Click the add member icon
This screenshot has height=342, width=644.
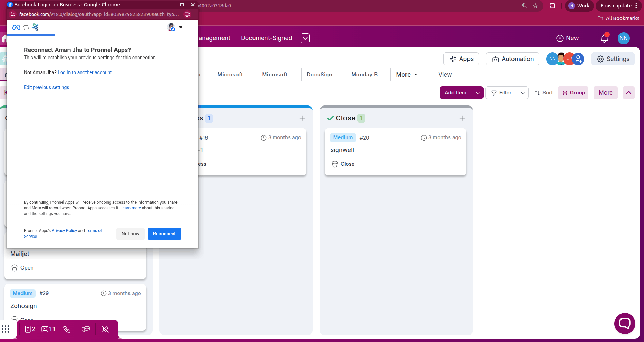pos(579,59)
